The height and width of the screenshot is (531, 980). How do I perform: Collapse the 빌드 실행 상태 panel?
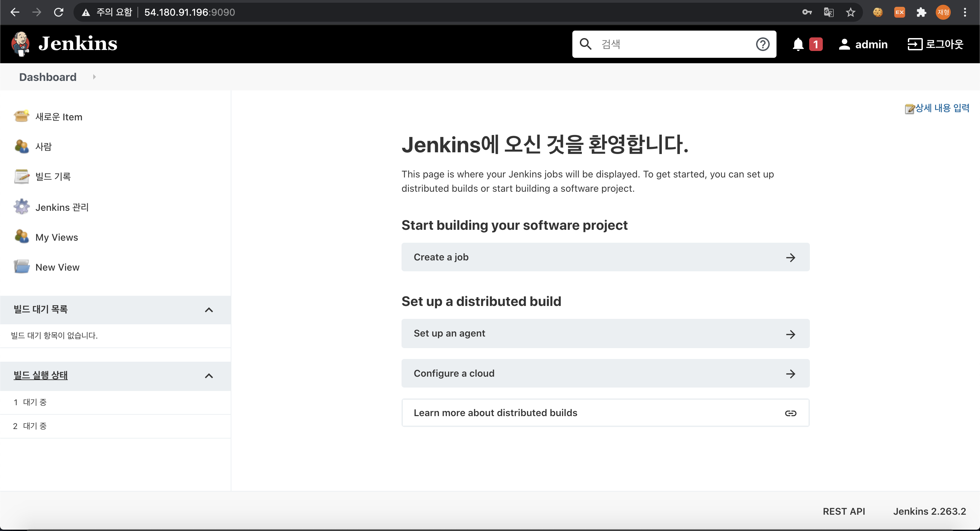[209, 376]
